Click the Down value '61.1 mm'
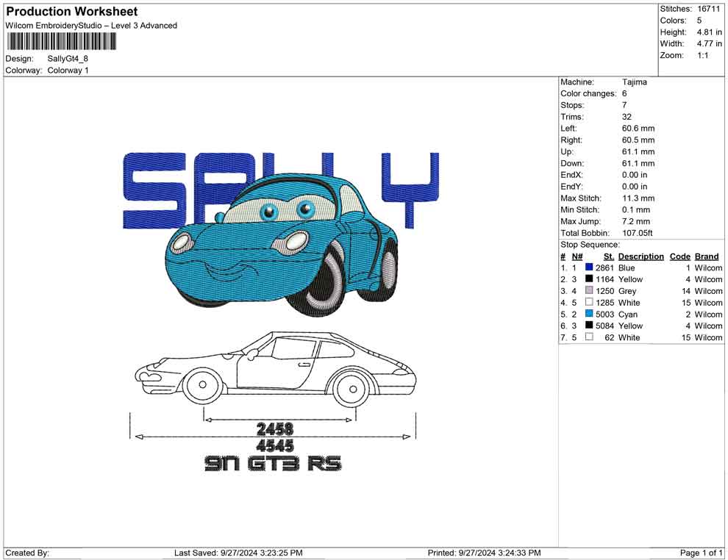728x560 pixels. point(638,163)
